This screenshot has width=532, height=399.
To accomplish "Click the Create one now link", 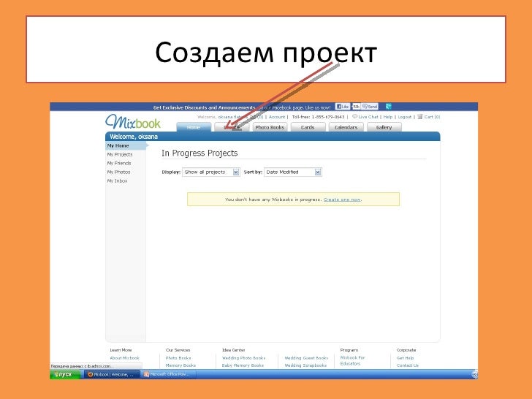I will (x=342, y=199).
